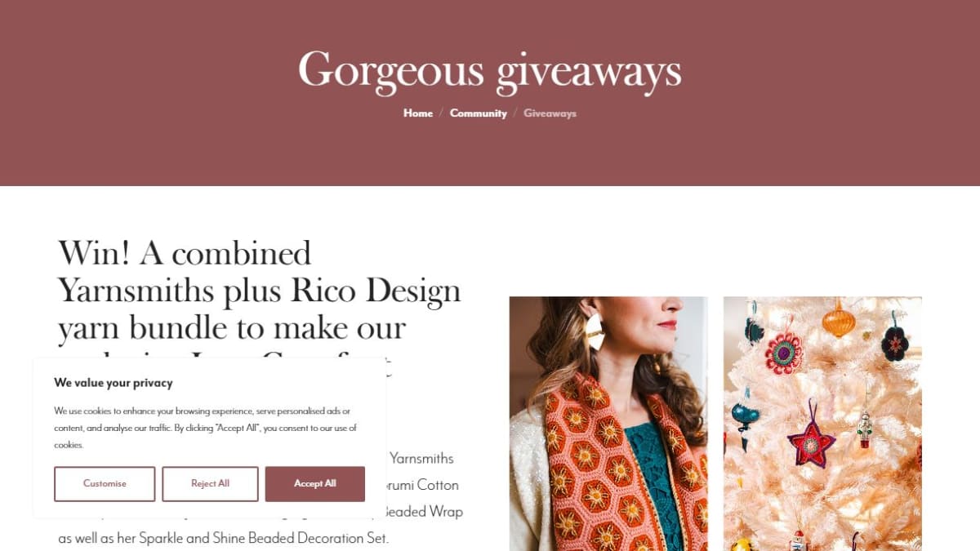The height and width of the screenshot is (551, 980).
Task: Accept All cookies in privacy dialog
Action: 314,484
